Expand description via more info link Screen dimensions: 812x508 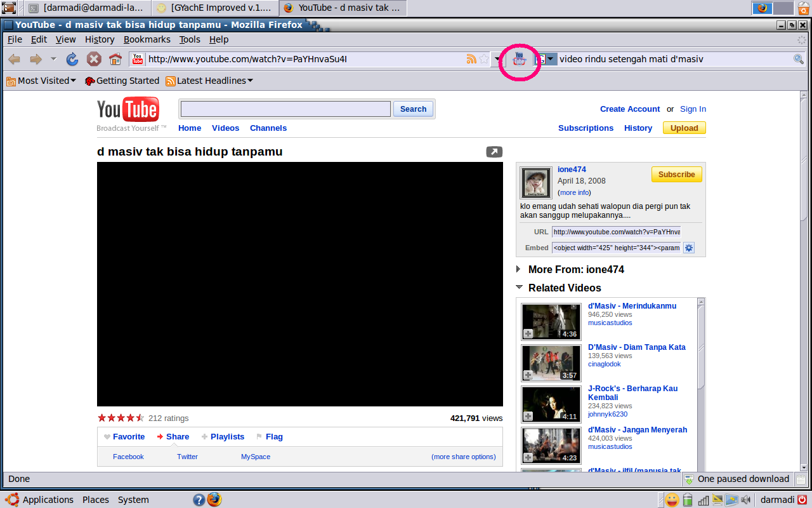click(x=574, y=192)
